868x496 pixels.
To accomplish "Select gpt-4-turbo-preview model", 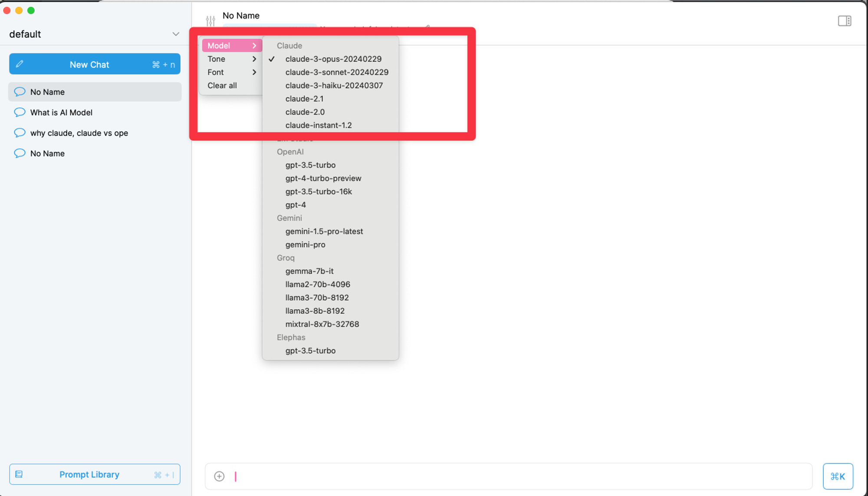I will (x=322, y=177).
